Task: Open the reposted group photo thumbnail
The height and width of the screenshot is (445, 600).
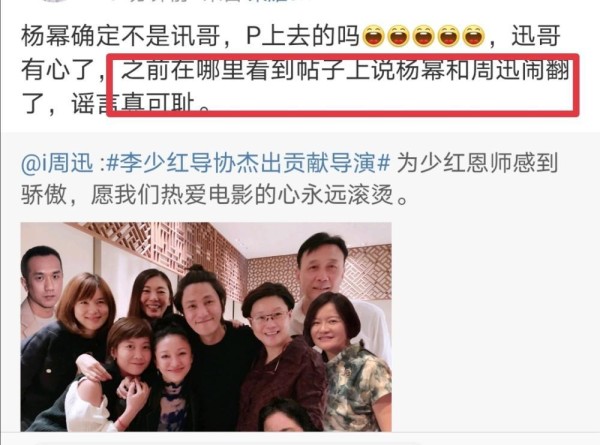Action: pos(206,327)
